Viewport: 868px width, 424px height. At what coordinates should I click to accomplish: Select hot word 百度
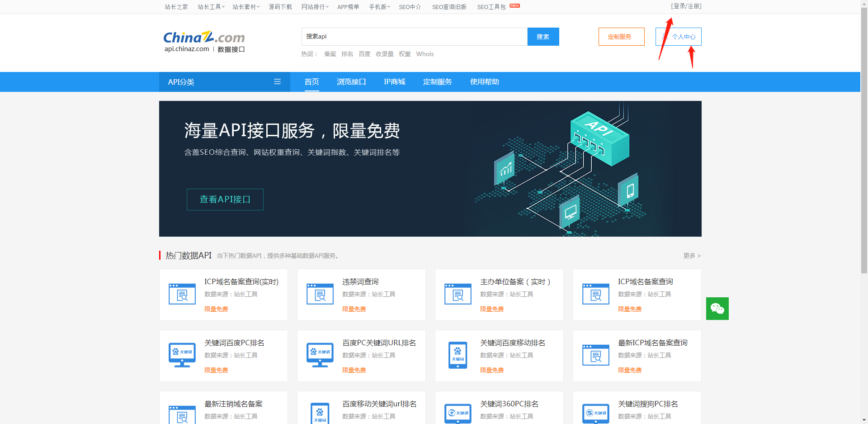click(365, 54)
